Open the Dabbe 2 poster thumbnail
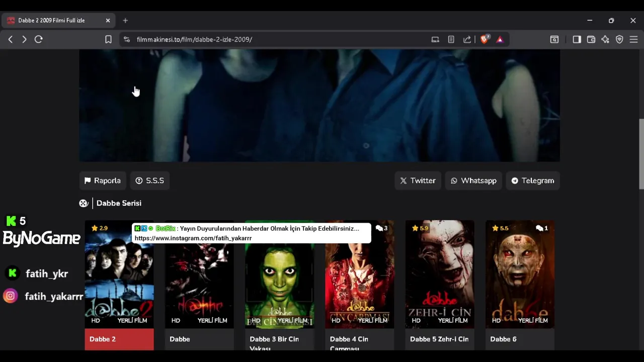644x362 pixels. 119,274
